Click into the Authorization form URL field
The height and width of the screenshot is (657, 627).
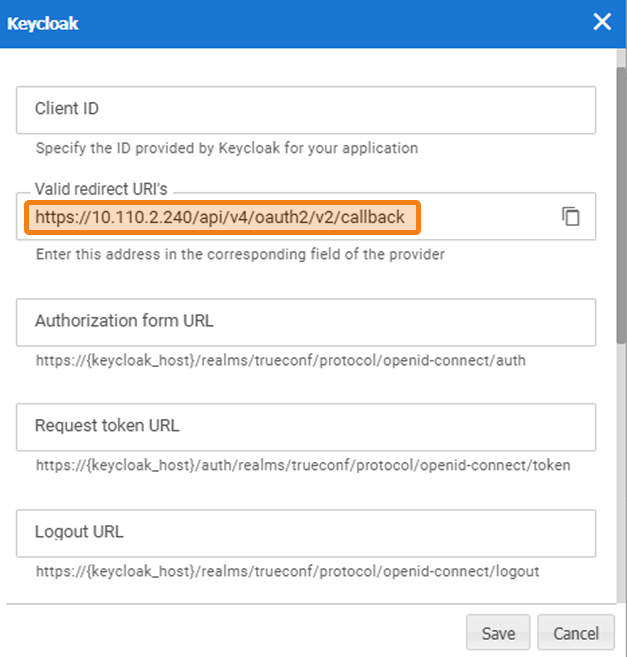306,322
